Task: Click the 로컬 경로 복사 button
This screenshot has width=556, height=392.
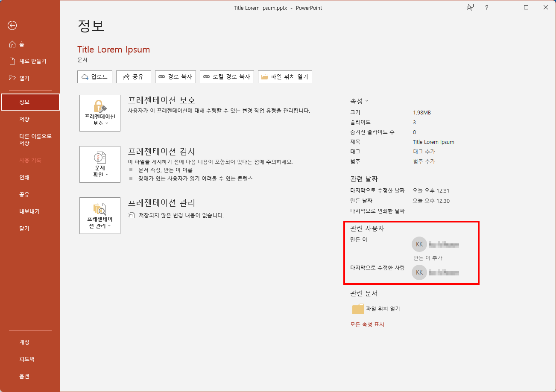Action: pos(227,77)
